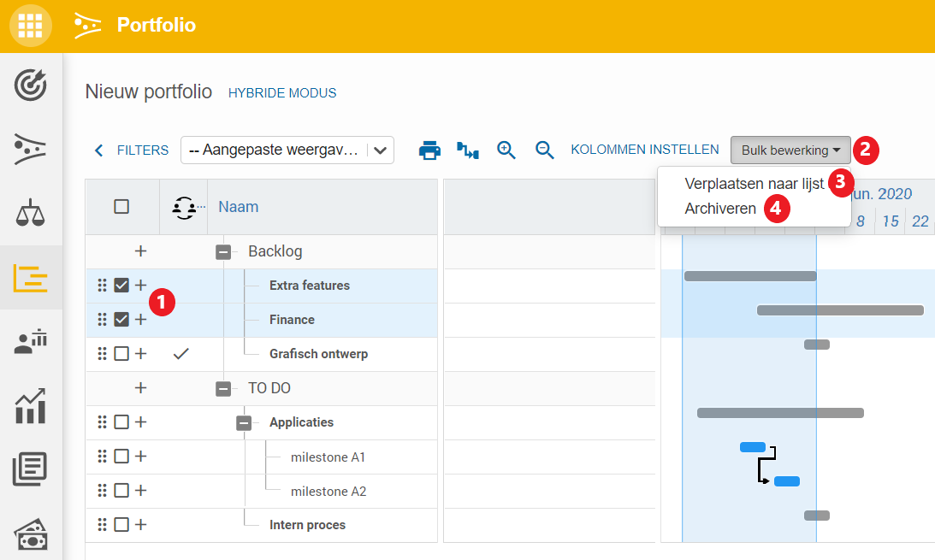Viewport: 935px width, 560px height.
Task: Click the dependencies link icon in toolbar
Action: tap(468, 150)
